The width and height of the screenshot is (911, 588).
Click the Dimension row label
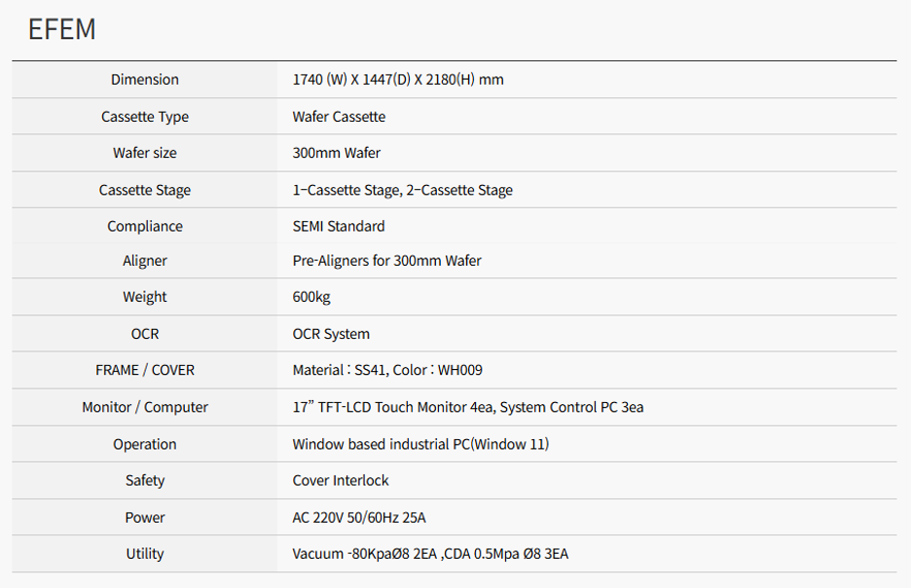coord(145,80)
